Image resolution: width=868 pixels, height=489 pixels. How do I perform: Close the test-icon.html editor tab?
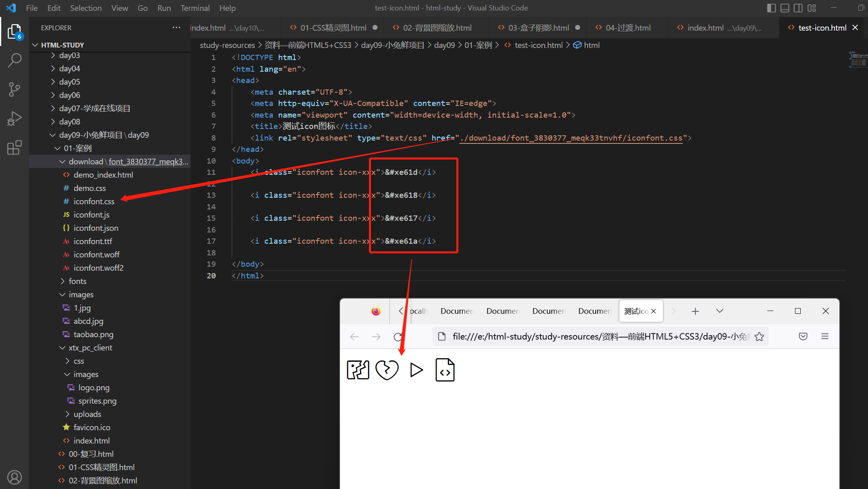[856, 28]
